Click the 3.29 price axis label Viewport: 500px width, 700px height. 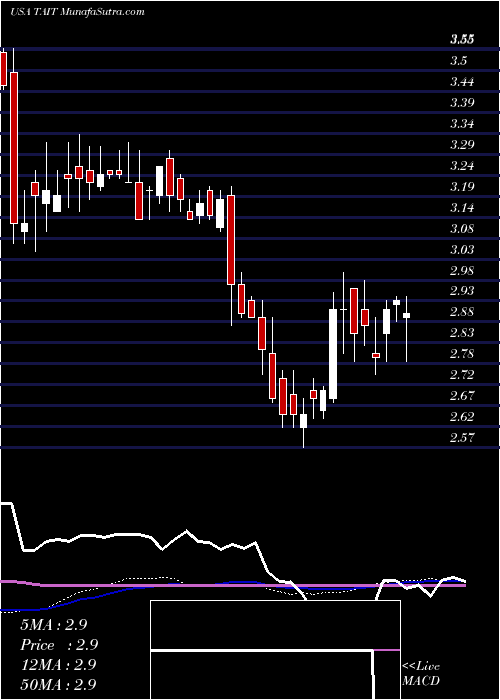(462, 145)
